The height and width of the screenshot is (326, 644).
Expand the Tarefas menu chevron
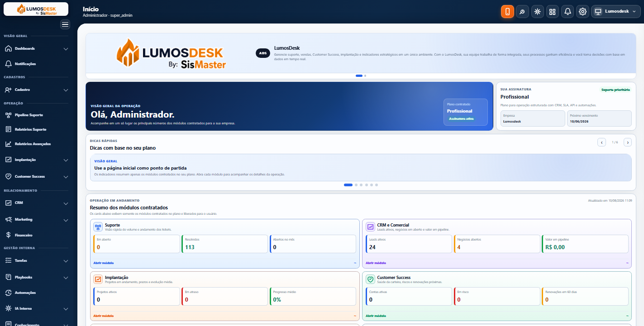pyautogui.click(x=66, y=261)
